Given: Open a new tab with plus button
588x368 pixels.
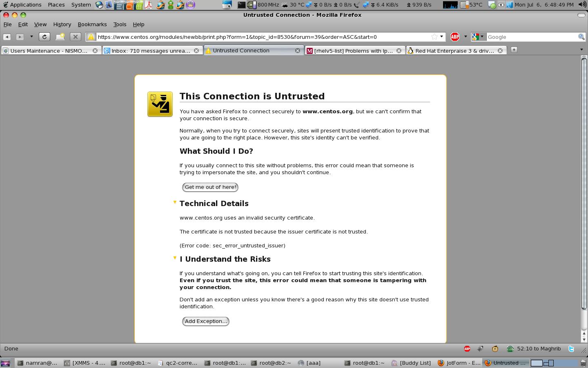Looking at the screenshot, I should coord(514,50).
